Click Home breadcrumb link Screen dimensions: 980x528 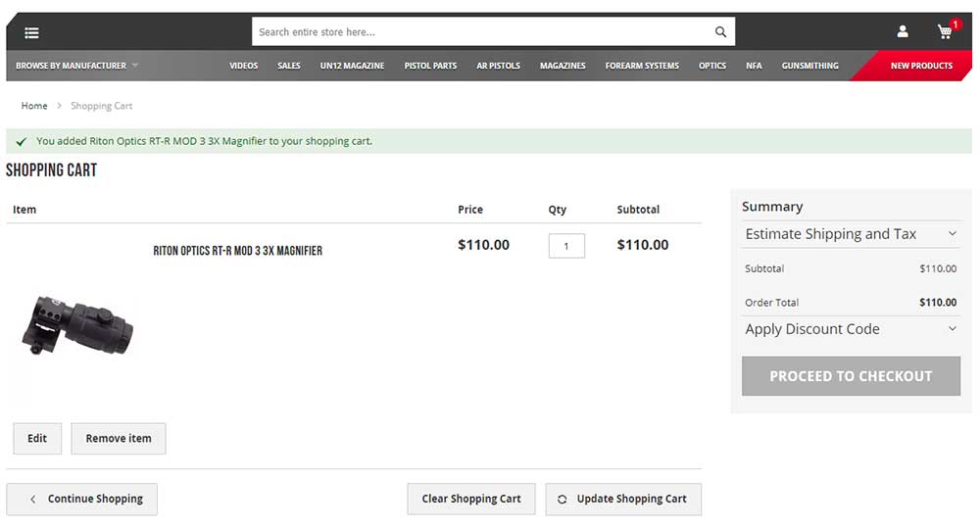[x=34, y=106]
